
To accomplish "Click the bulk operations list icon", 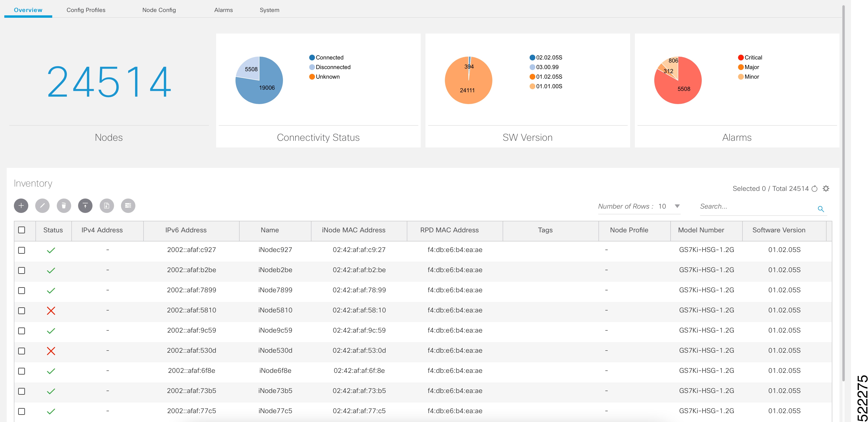I will tap(128, 205).
